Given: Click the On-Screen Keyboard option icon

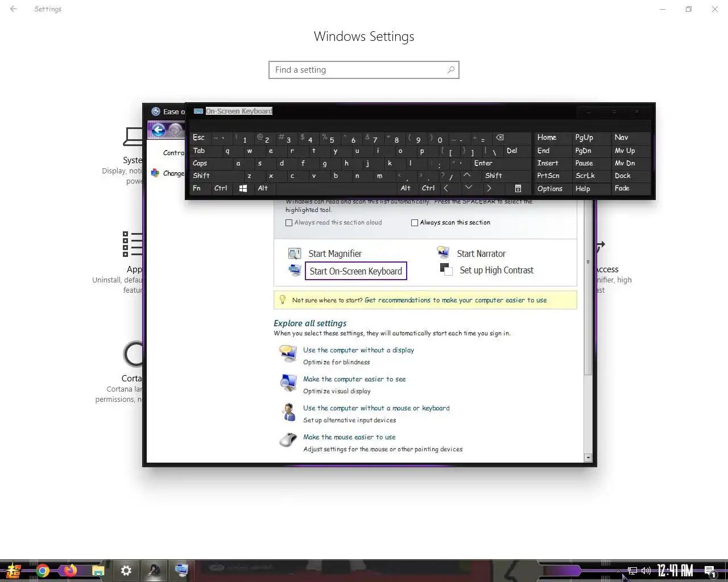Looking at the screenshot, I should pos(295,270).
